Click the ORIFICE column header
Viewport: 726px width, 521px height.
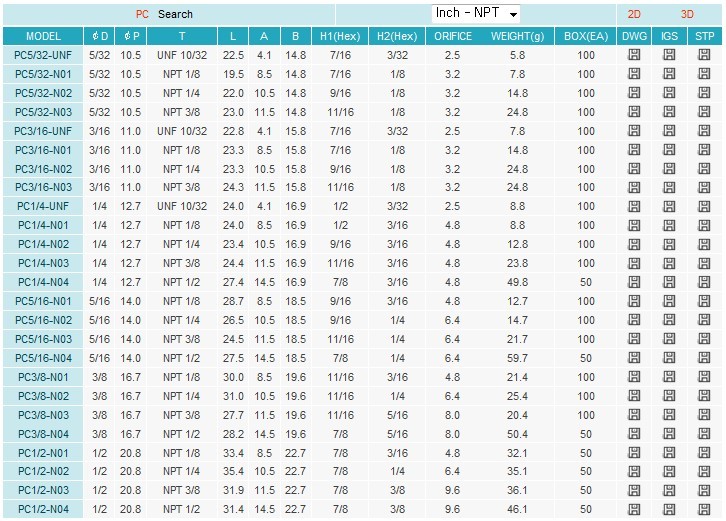(x=453, y=36)
